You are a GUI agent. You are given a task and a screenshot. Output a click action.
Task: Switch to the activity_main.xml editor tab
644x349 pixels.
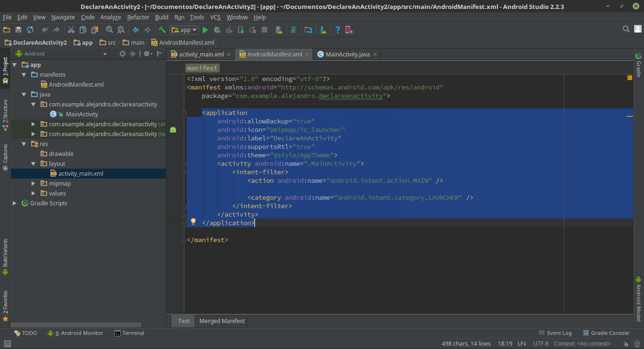pyautogui.click(x=201, y=54)
